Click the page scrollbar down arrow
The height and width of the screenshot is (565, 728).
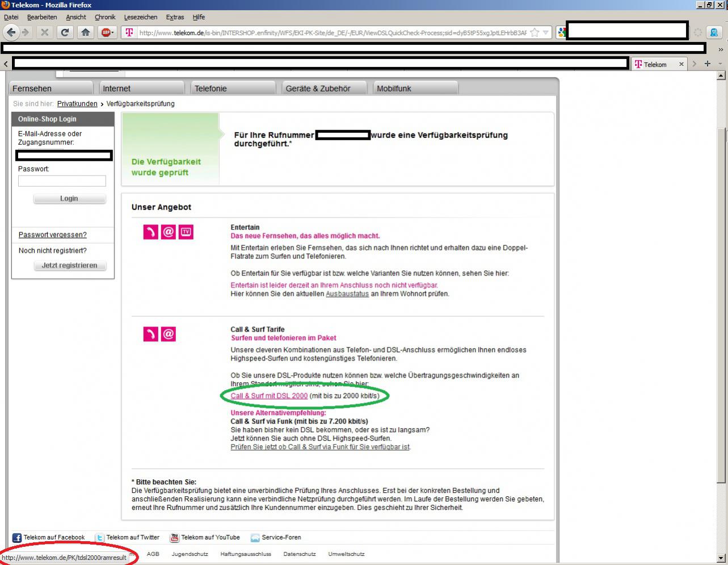pyautogui.click(x=722, y=558)
